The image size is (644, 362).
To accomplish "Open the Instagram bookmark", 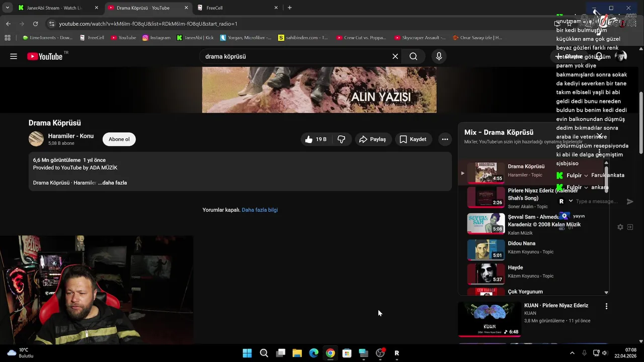I will pyautogui.click(x=156, y=37).
